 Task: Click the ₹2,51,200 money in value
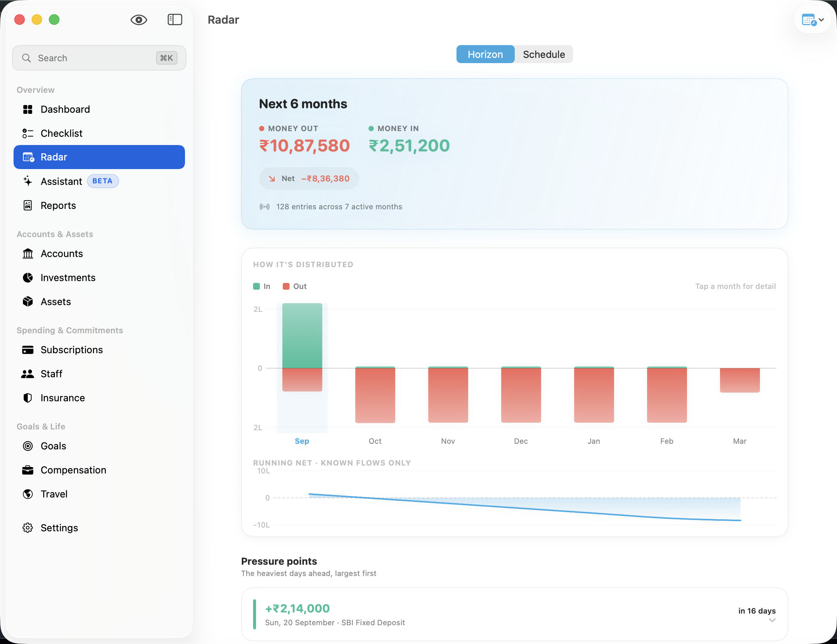(x=409, y=146)
